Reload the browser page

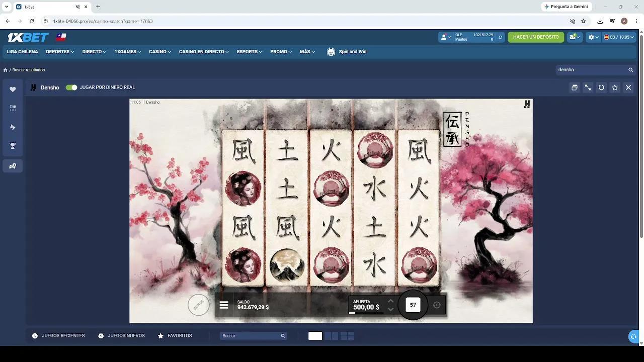click(32, 21)
